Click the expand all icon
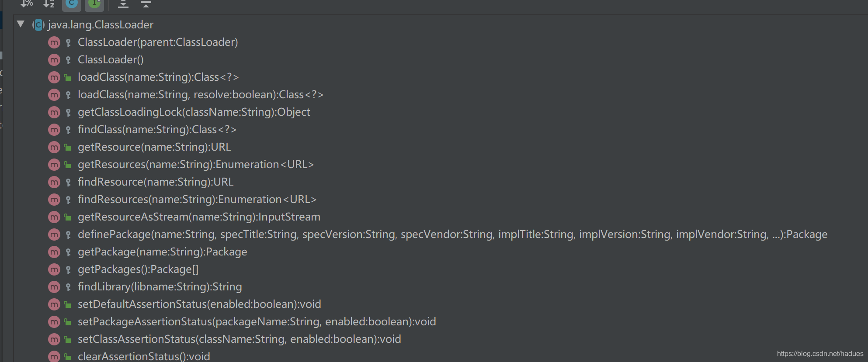This screenshot has height=362, width=868. point(123,4)
